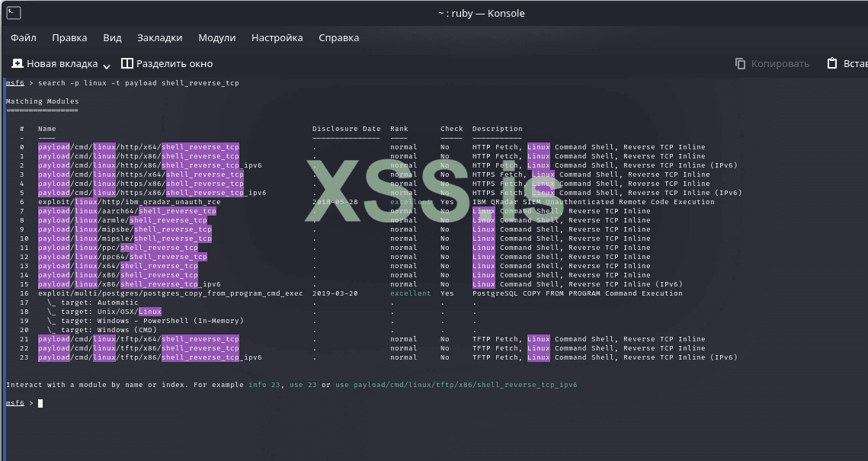868x461 pixels.
Task: Open the Закладки menu
Action: (x=159, y=38)
